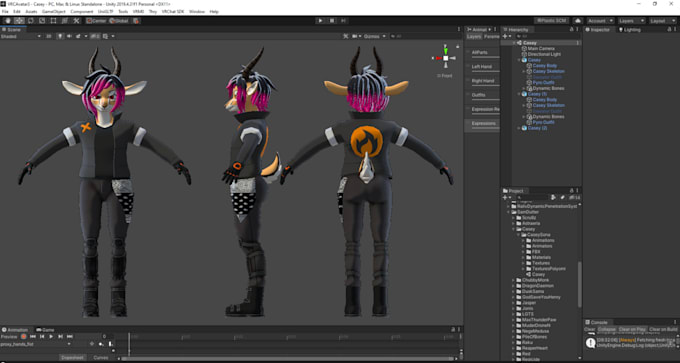Collapse the CaseySona project folder
The width and height of the screenshot is (680, 363).
pyautogui.click(x=518, y=235)
